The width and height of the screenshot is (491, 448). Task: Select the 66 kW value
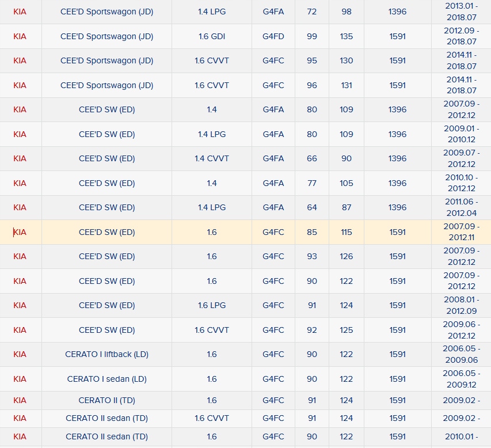(x=312, y=158)
